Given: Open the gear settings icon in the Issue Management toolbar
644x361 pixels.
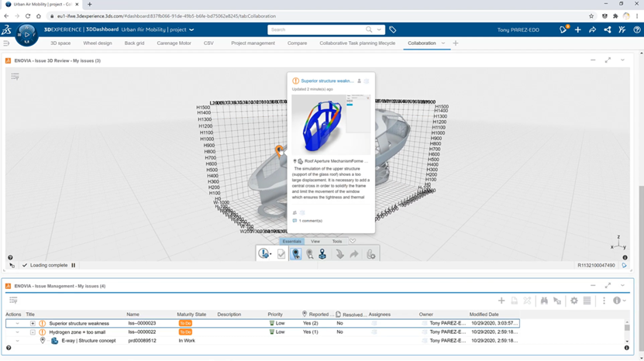Looking at the screenshot, I should click(574, 301).
